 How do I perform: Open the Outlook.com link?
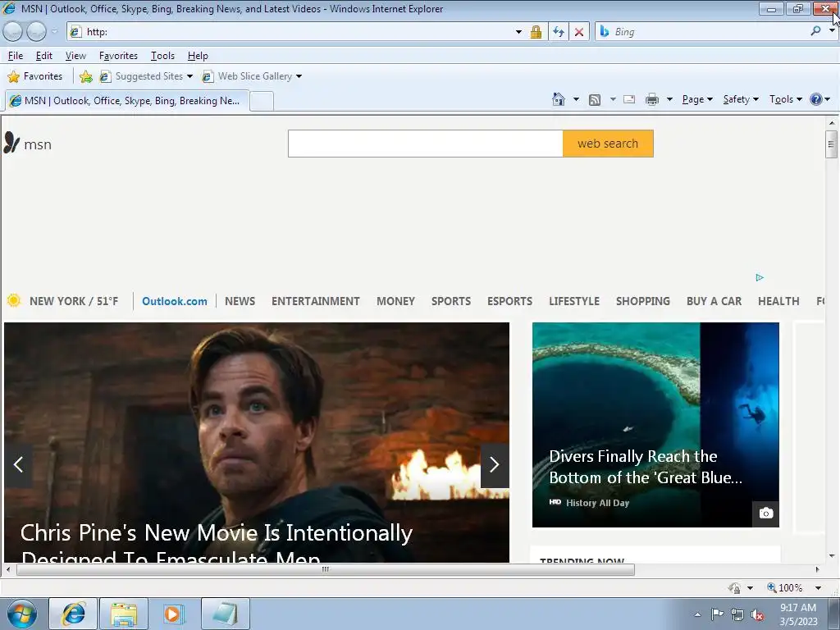[174, 301]
